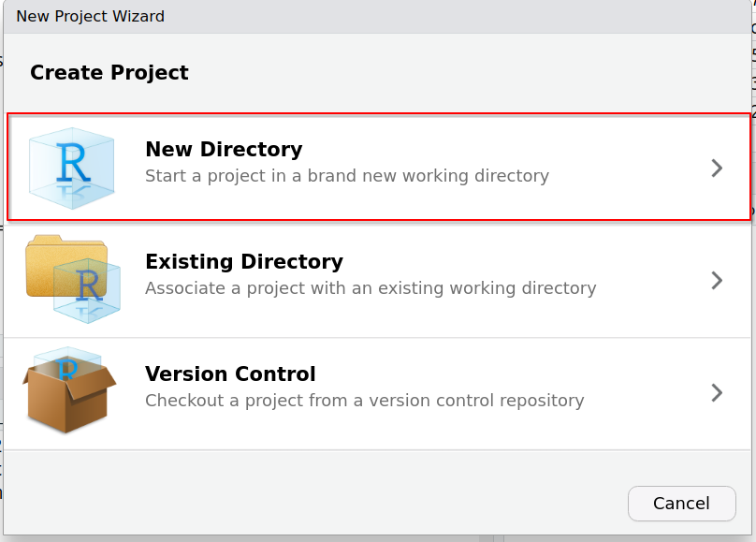
Task: Select the New Directory title text
Action: [224, 149]
